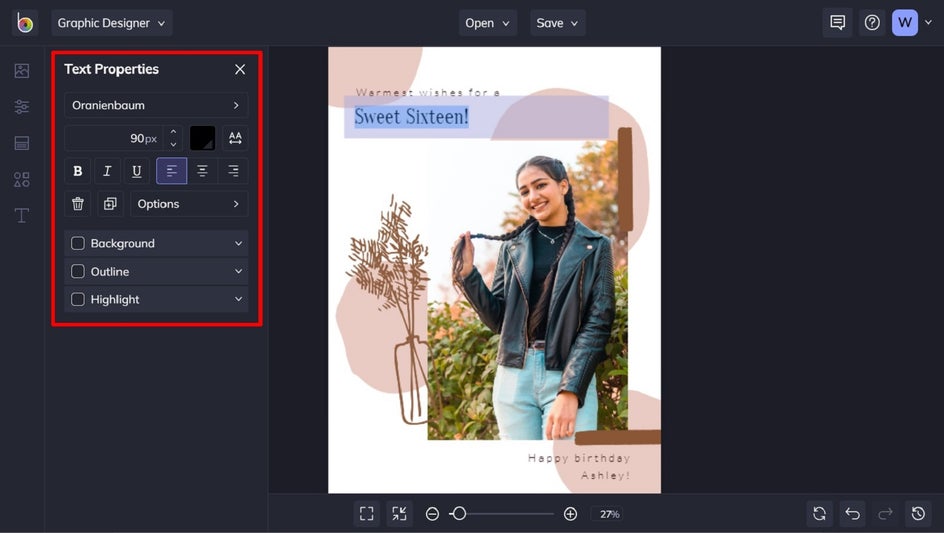Open the text Options submenu
944x533 pixels.
[189, 204]
